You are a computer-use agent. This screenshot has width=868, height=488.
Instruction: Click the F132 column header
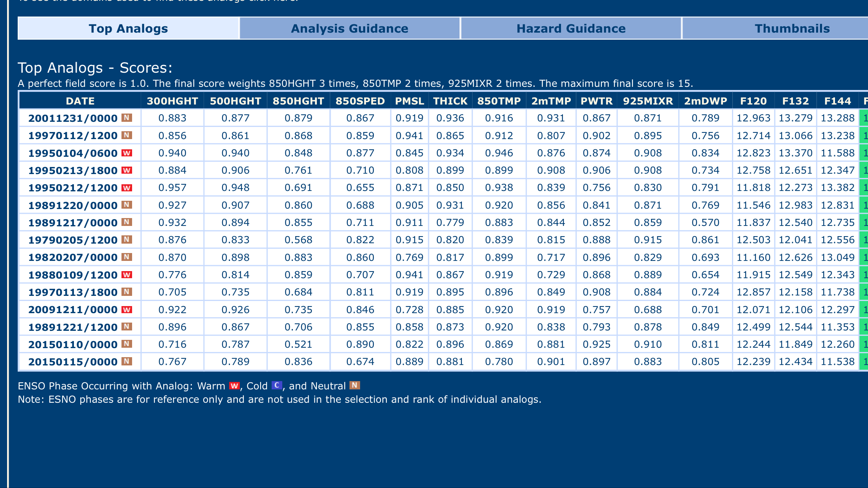tap(795, 101)
